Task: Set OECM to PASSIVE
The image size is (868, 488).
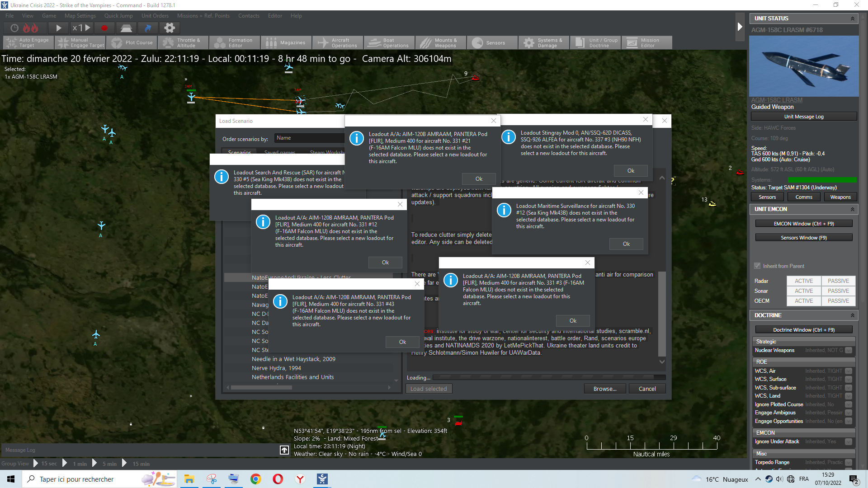Action: (838, 301)
